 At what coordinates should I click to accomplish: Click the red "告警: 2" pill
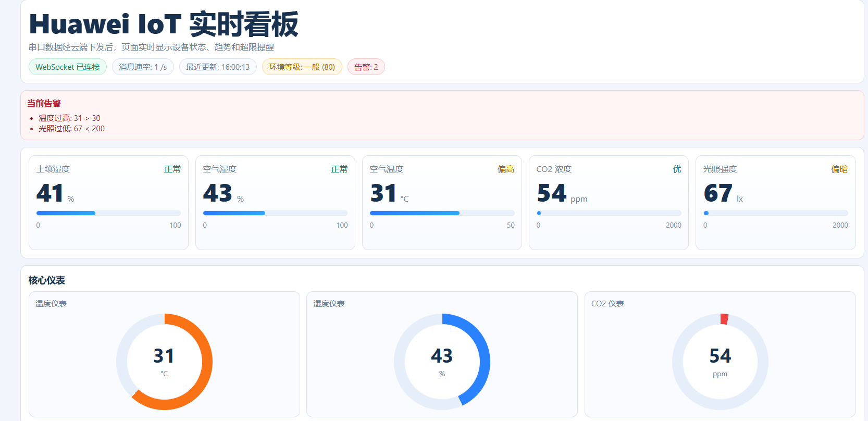(x=366, y=67)
